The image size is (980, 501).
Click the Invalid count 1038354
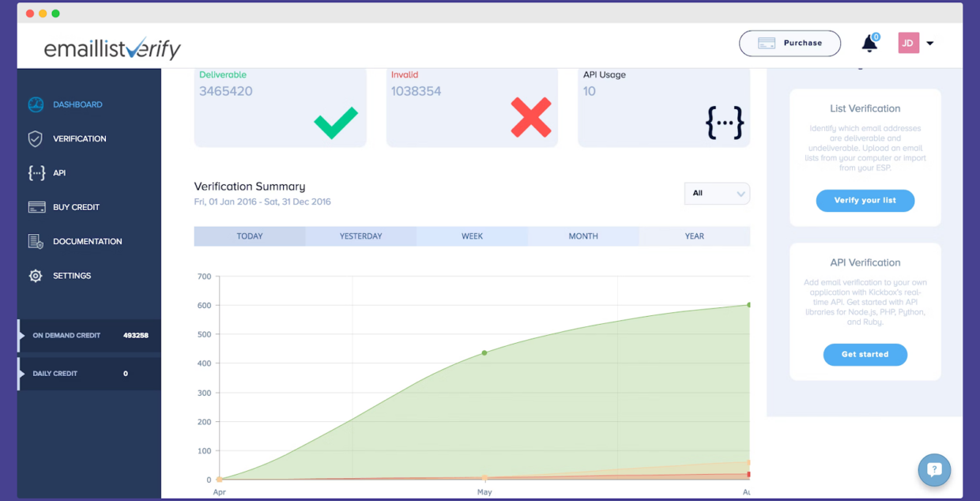416,92
